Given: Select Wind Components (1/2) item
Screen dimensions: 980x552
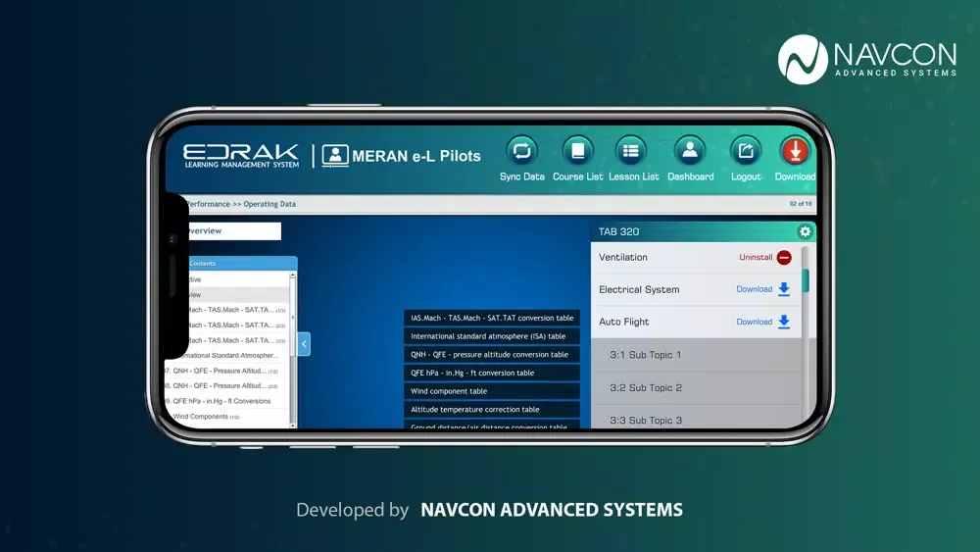Looking at the screenshot, I should click(225, 417).
